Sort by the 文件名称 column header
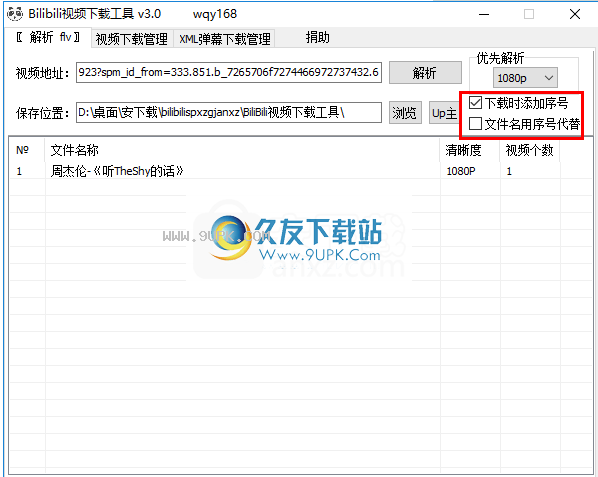This screenshot has height=477, width=598. [x=243, y=150]
